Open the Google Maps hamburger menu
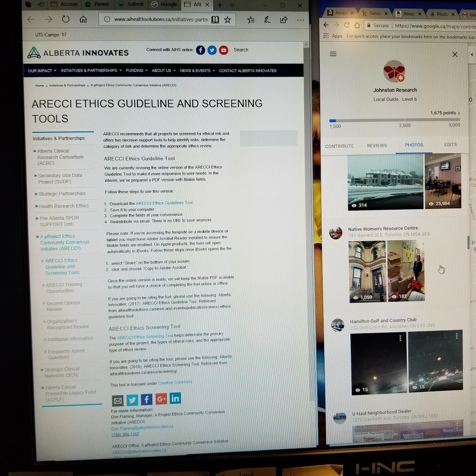The image size is (476, 476). click(x=333, y=54)
